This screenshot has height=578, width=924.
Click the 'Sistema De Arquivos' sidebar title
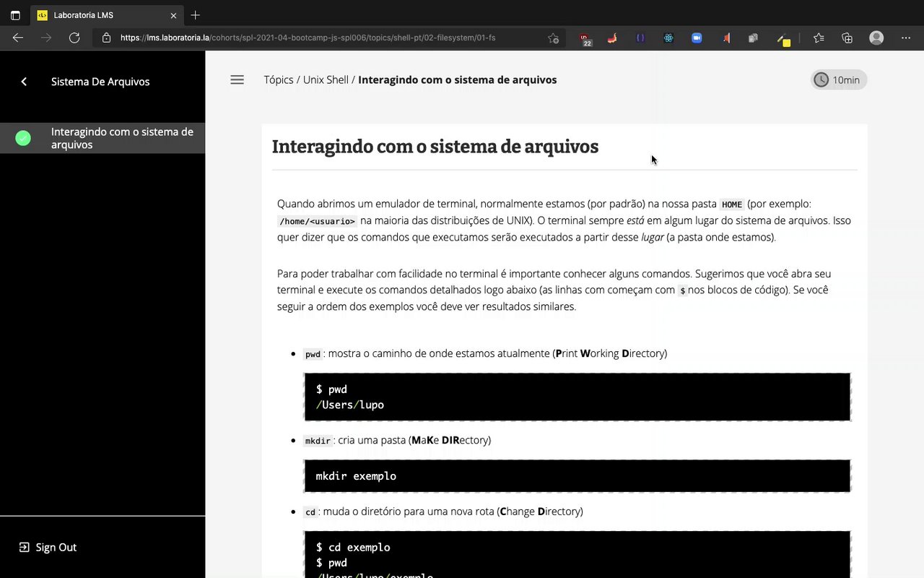pos(100,82)
